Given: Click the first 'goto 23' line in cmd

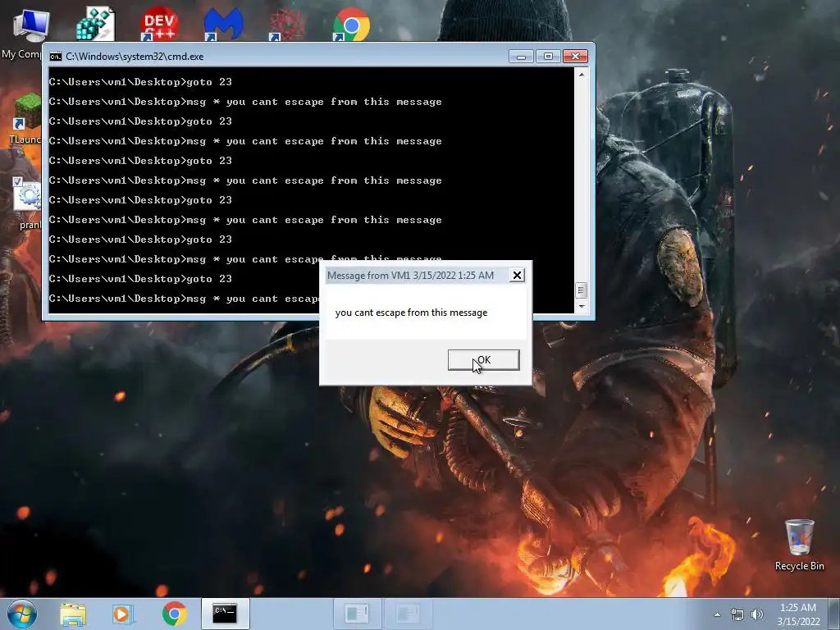Looking at the screenshot, I should click(x=140, y=82).
